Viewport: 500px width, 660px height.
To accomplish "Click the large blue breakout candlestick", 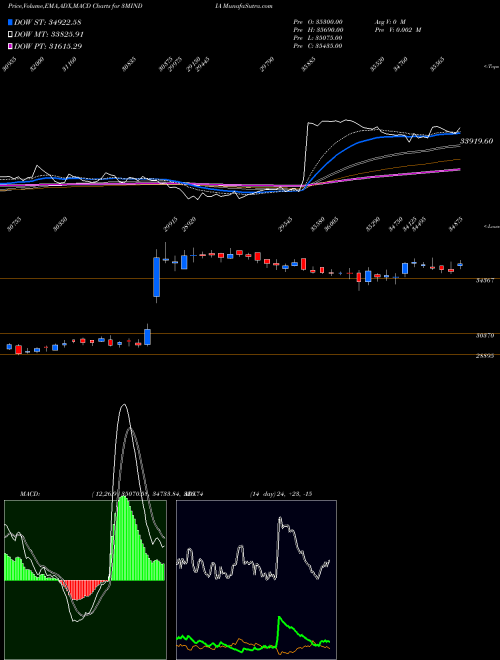I will click(x=157, y=277).
